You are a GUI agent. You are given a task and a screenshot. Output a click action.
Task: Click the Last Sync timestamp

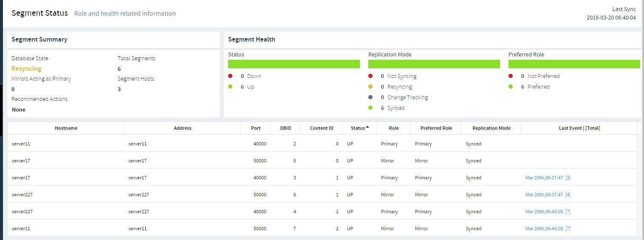[x=611, y=18]
